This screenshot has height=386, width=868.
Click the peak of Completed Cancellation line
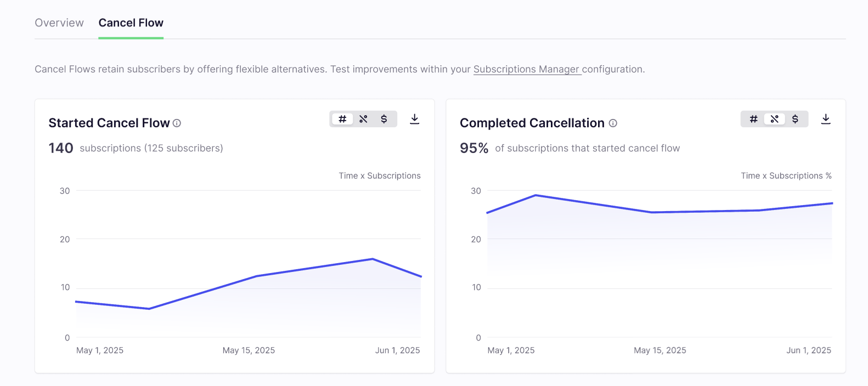[536, 195]
